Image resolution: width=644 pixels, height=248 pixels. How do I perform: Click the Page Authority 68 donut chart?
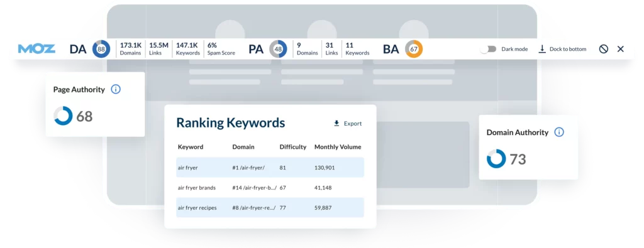64,116
